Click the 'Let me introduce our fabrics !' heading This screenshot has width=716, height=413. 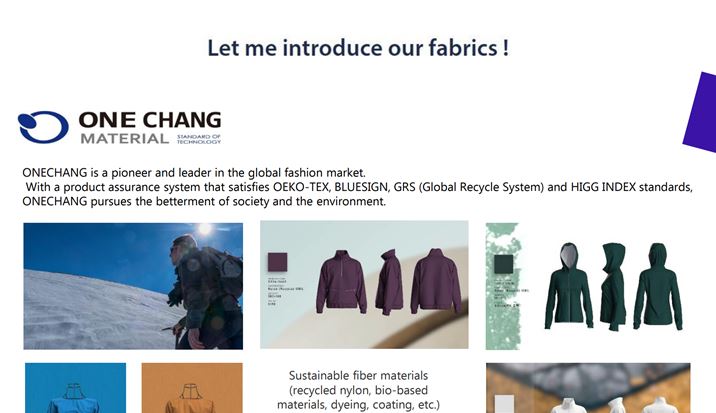point(358,48)
